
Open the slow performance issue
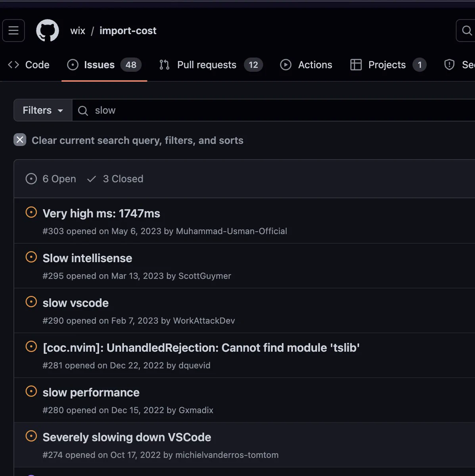(91, 393)
